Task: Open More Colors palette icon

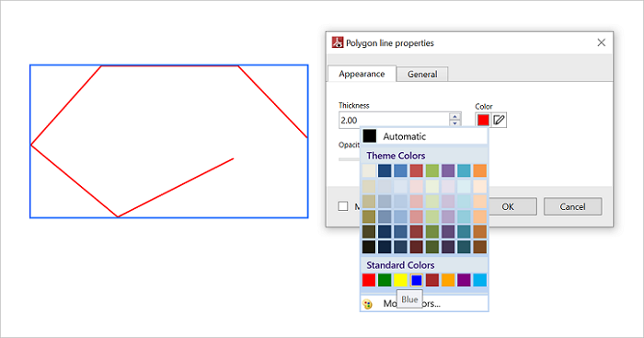Action: [368, 304]
